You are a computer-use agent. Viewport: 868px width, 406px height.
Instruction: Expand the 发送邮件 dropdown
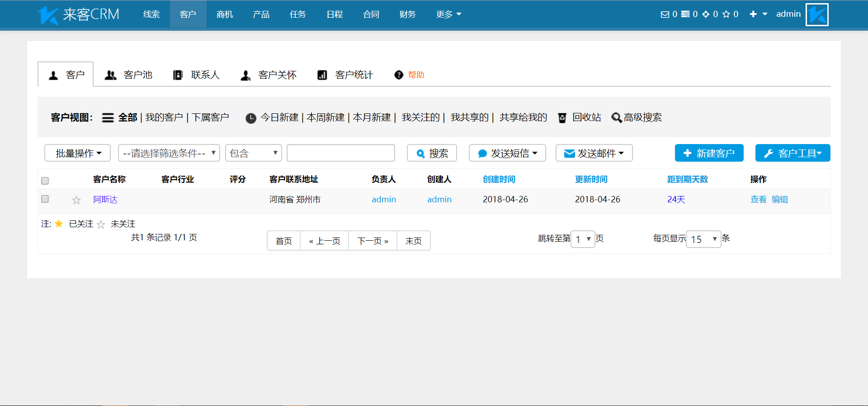pyautogui.click(x=594, y=153)
